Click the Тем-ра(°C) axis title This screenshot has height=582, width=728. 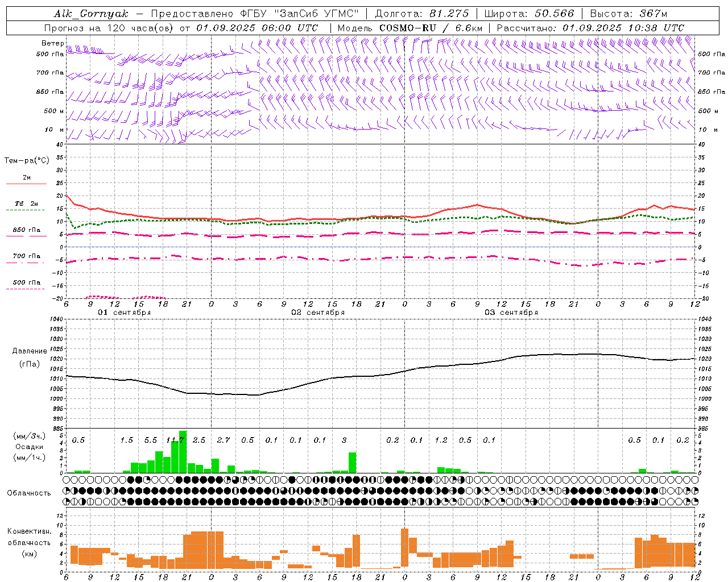tap(27, 161)
